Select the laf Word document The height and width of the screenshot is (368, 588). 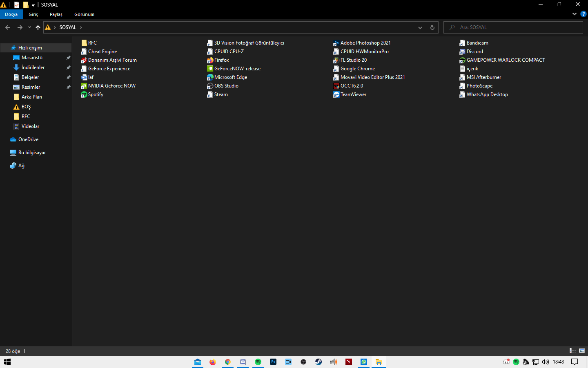click(87, 77)
